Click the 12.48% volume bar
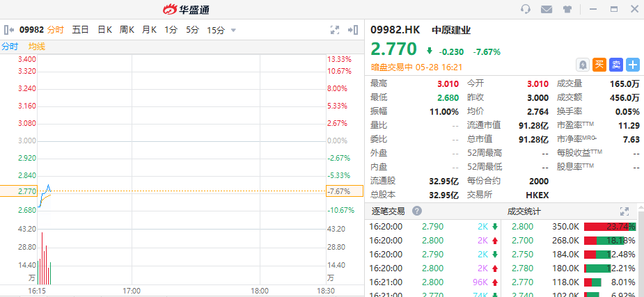 click(x=597, y=255)
